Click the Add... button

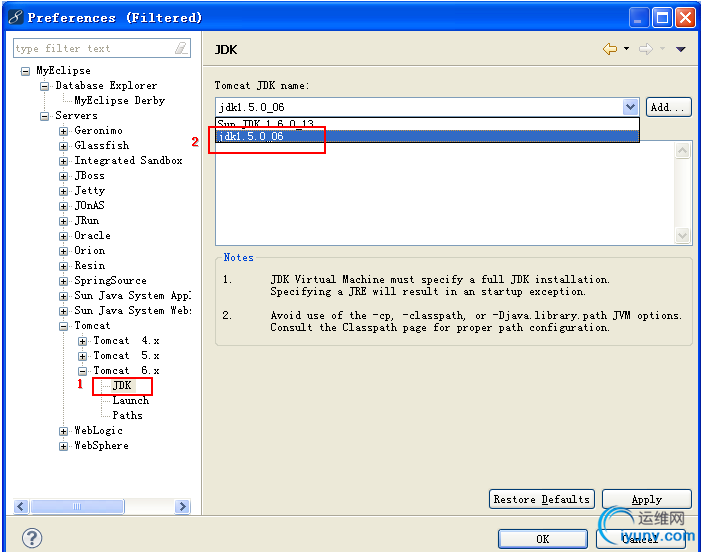pyautogui.click(x=668, y=107)
